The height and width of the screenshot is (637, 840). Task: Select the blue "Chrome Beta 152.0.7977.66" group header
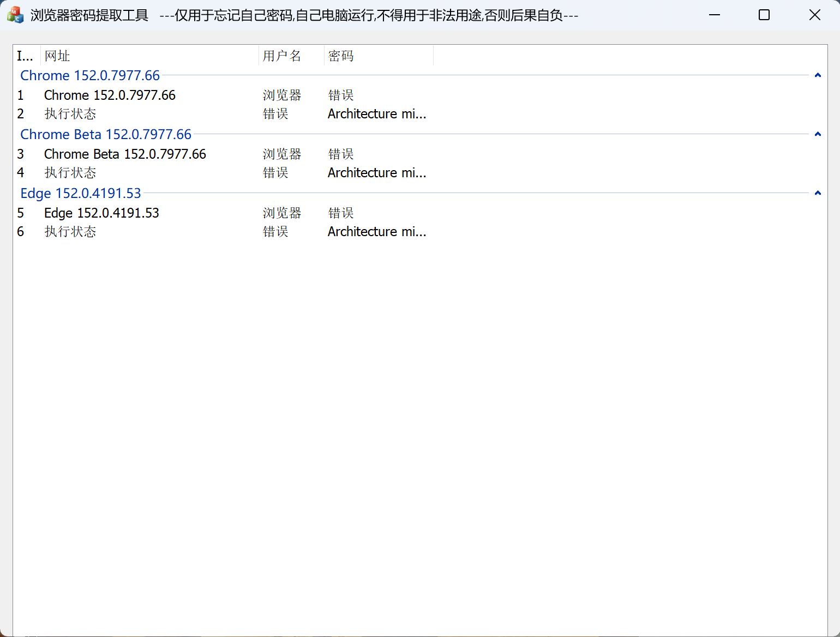(106, 134)
